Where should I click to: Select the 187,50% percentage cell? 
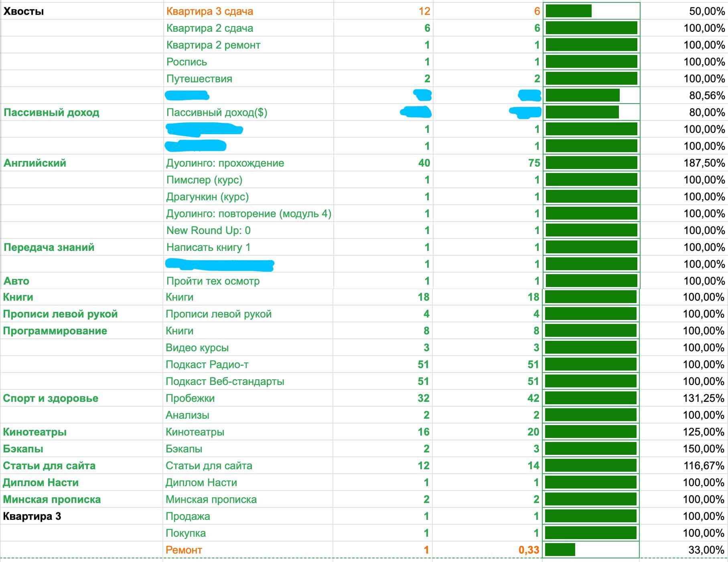pyautogui.click(x=704, y=163)
